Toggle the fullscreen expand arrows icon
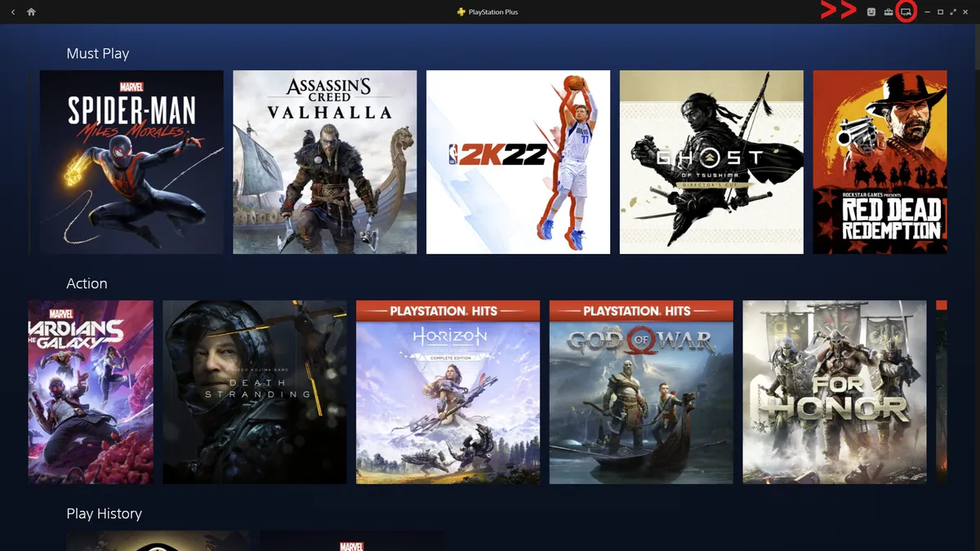 [953, 12]
